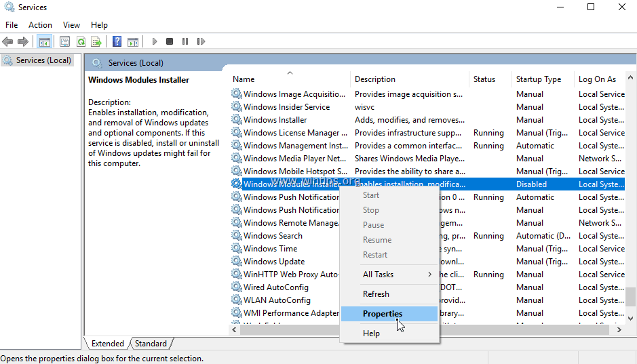The image size is (637, 364).
Task: Click the Start Service play icon
Action: (x=155, y=41)
